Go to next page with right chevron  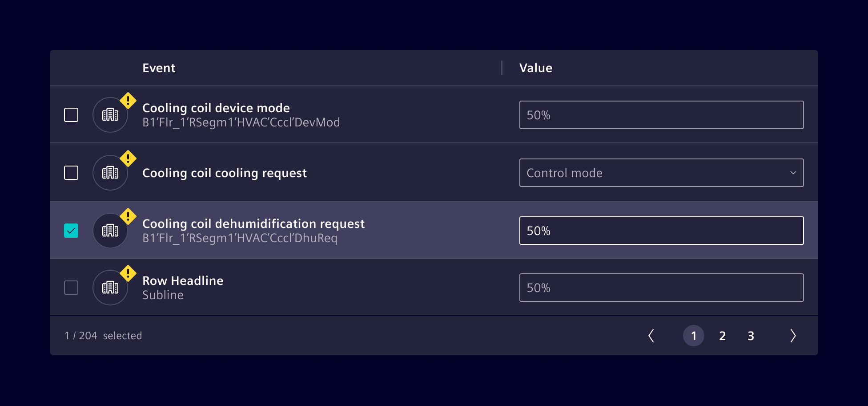(793, 336)
